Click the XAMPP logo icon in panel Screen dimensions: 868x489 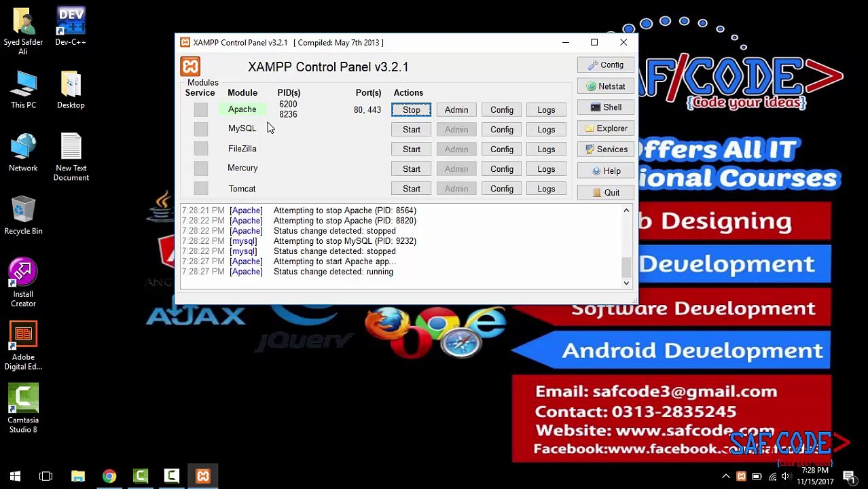click(x=190, y=67)
